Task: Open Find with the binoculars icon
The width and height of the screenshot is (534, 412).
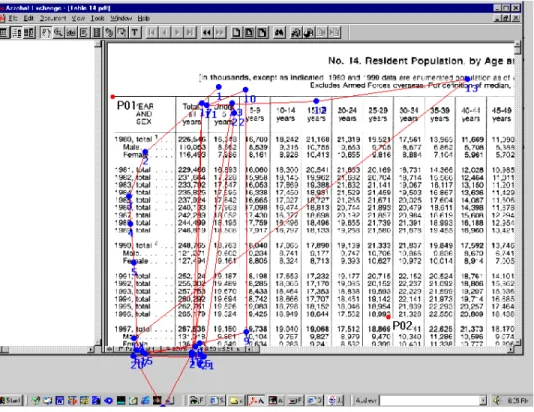Action: [x=279, y=33]
